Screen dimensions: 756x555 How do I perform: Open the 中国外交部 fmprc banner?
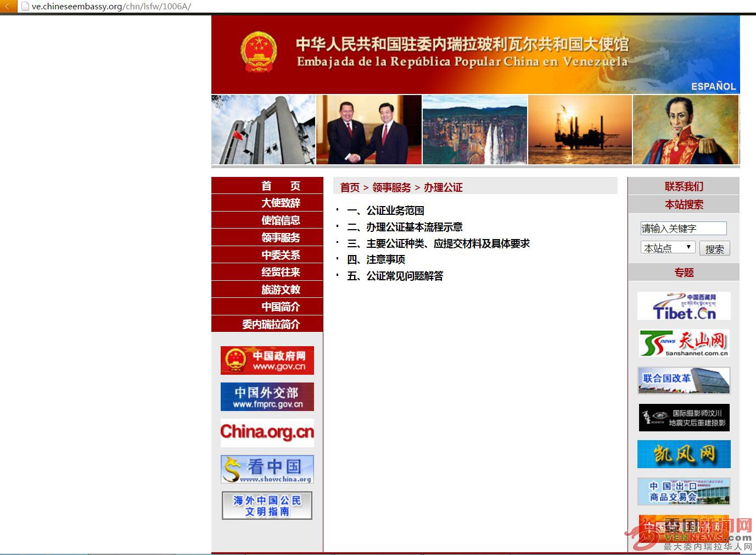pos(267,397)
